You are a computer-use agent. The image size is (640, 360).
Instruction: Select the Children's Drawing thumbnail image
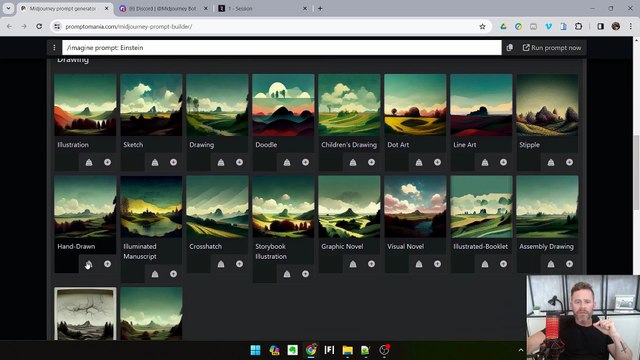[x=349, y=104]
